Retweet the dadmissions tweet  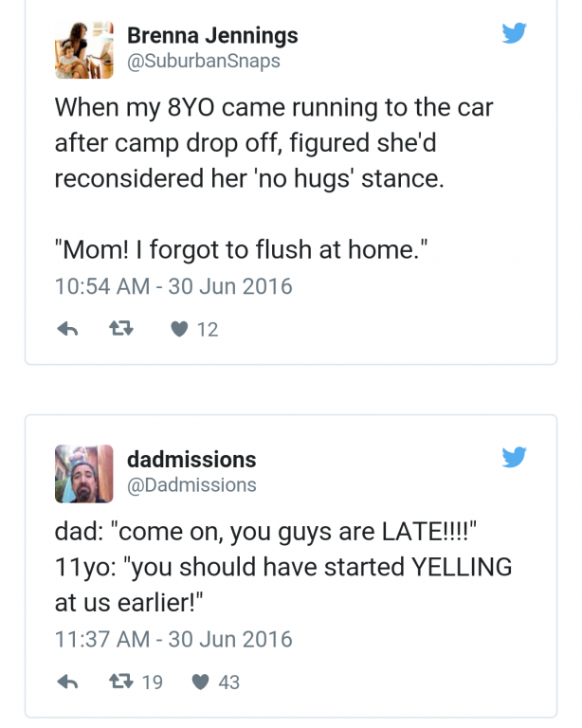(121, 682)
